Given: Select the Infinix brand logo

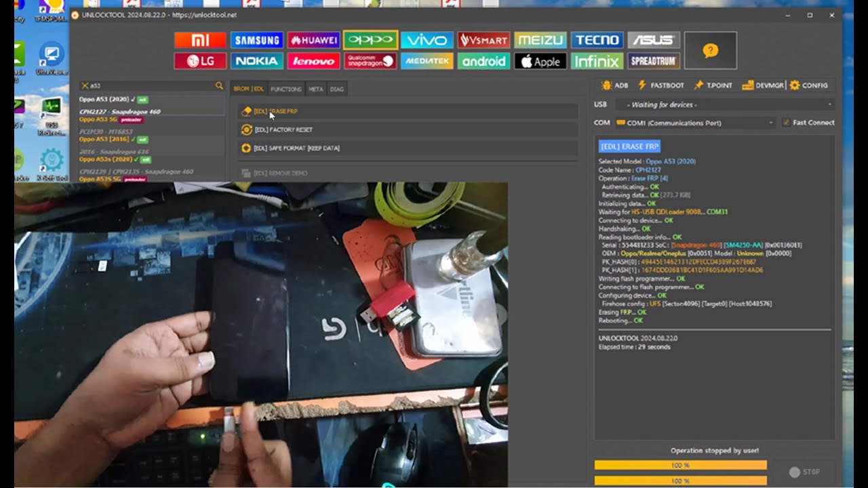Looking at the screenshot, I should coord(597,61).
